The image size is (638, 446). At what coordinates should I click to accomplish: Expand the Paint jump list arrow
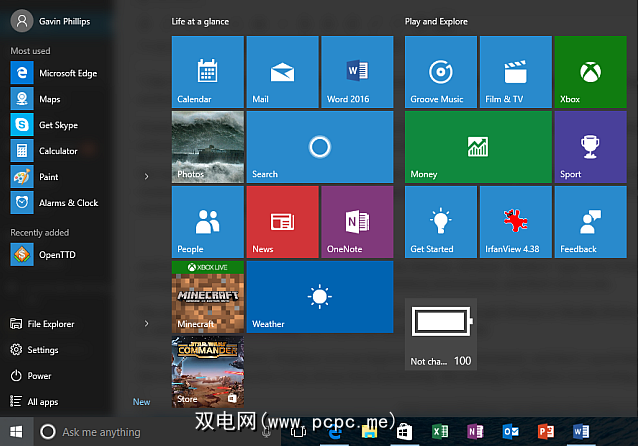tap(146, 177)
